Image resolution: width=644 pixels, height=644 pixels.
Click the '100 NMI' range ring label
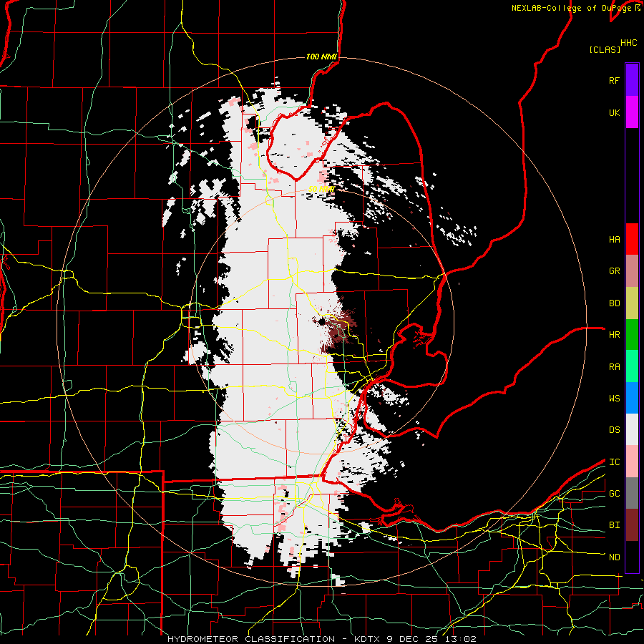321,57
